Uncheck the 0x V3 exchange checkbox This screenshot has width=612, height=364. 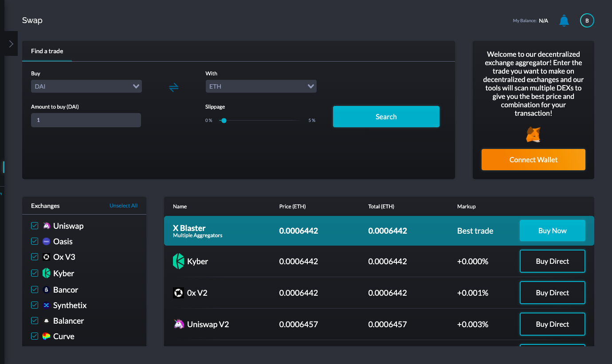(35, 257)
